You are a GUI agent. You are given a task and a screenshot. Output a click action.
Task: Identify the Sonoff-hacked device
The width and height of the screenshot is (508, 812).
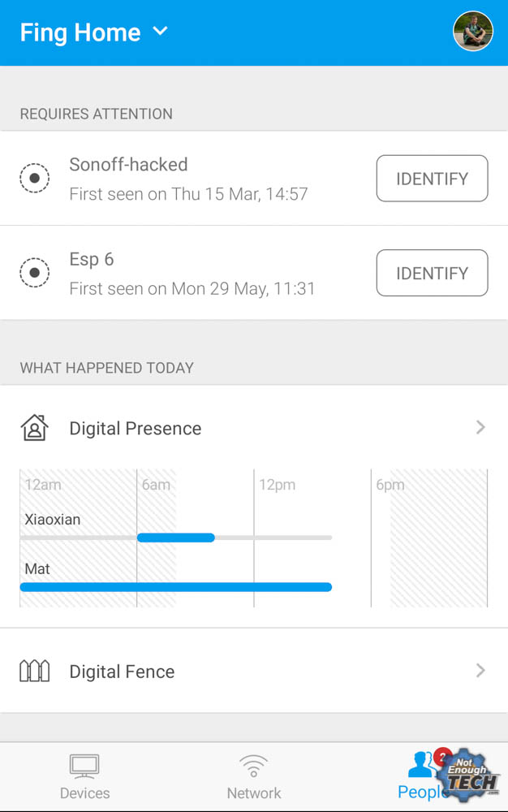pyautogui.click(x=432, y=179)
